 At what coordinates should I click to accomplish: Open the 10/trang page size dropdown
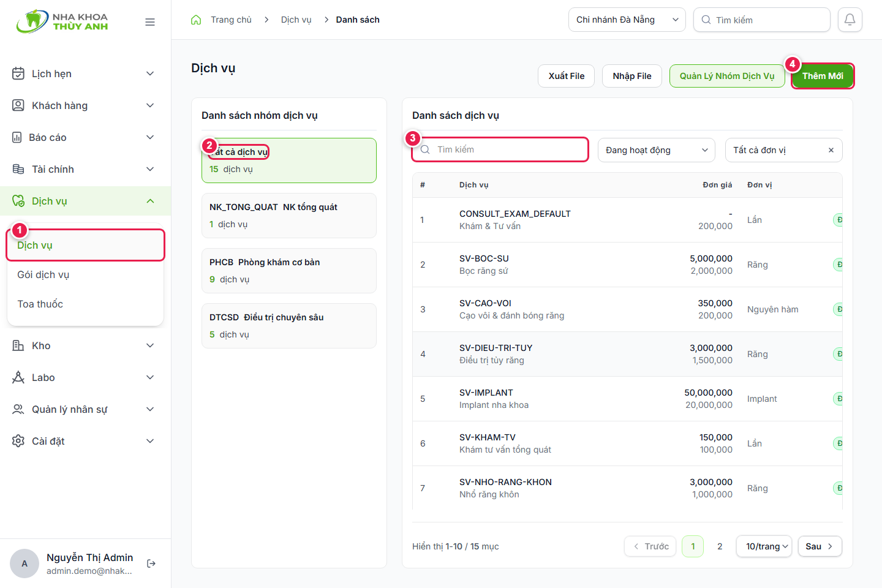(764, 546)
